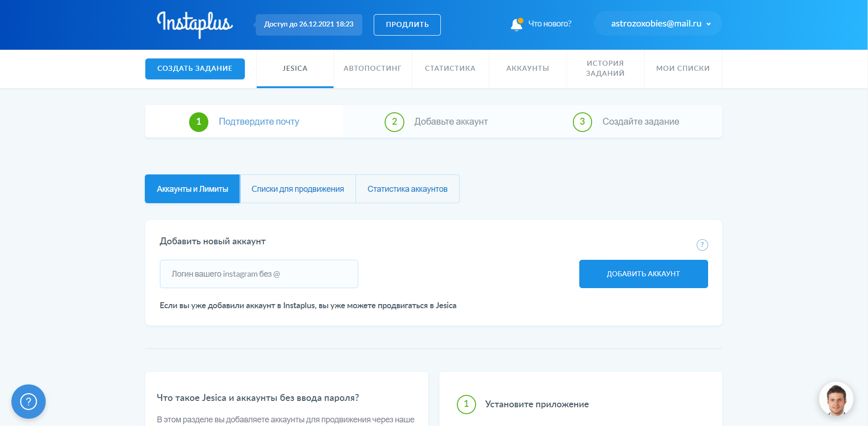868x426 pixels.
Task: Click the Установите приложение text
Action: click(x=537, y=405)
